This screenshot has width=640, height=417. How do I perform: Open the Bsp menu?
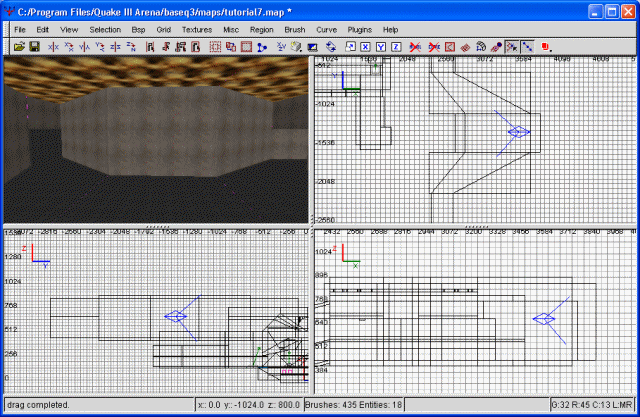[138, 30]
